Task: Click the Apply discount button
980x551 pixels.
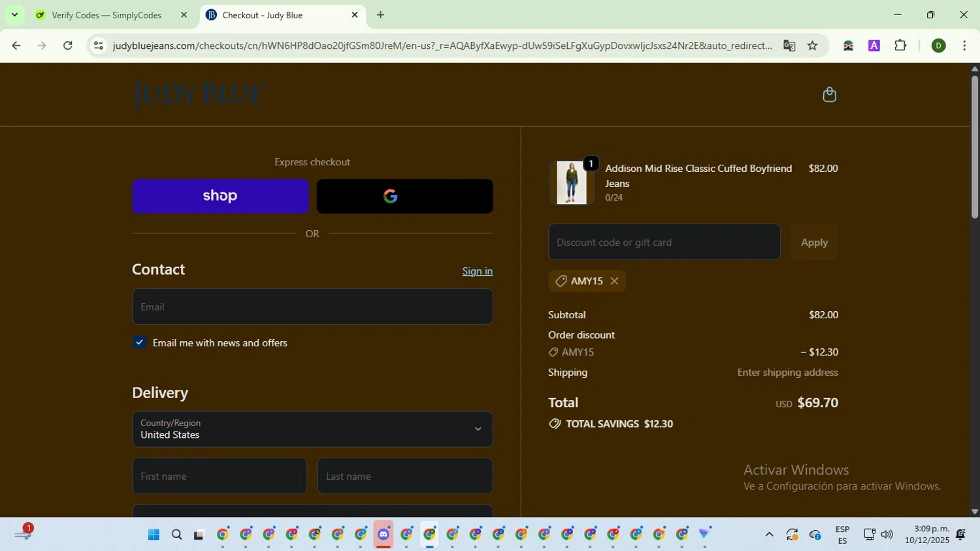Action: point(814,242)
